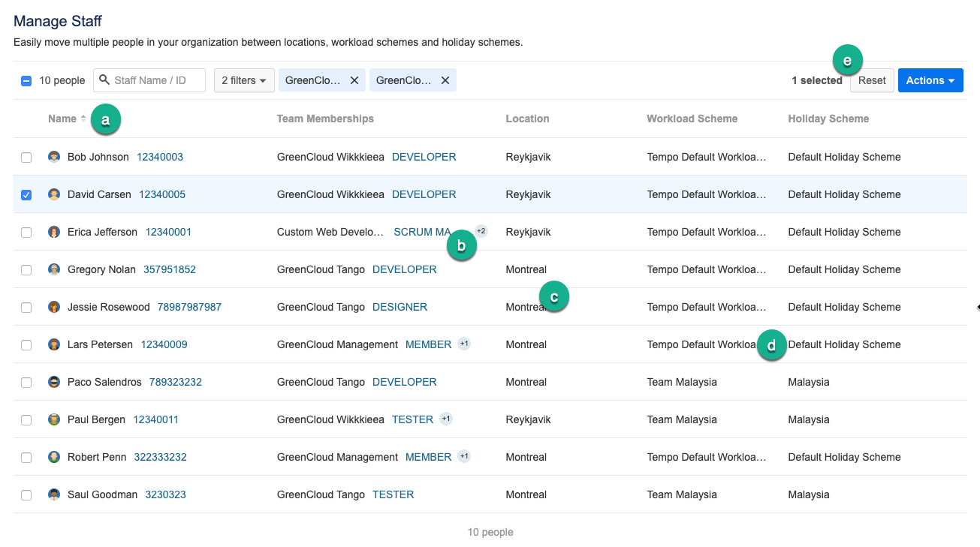Expand Lars Petersen's +1 team badge
The width and height of the screenshot is (980, 547).
coord(464,344)
